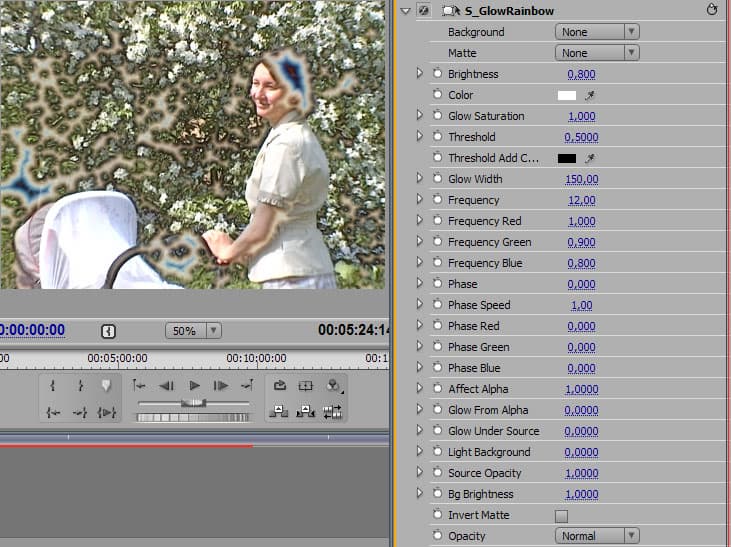Reset the S_GlowRainbow effect
Screen dimensions: 731x547
(x=712, y=11)
